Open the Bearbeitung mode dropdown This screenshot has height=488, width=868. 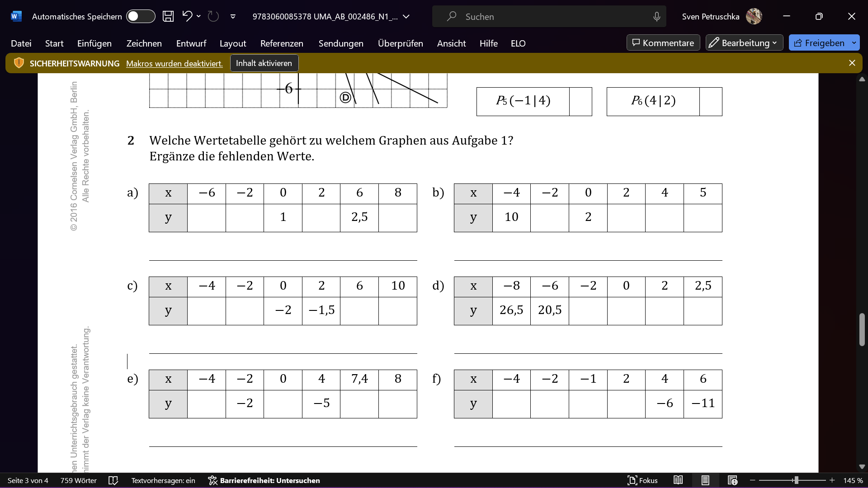[744, 43]
